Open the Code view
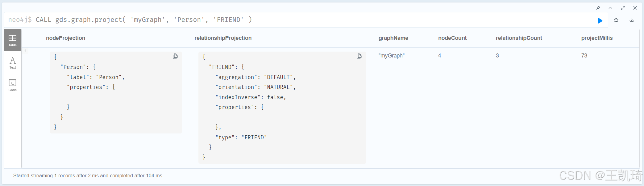This screenshot has height=186, width=644. (x=13, y=85)
